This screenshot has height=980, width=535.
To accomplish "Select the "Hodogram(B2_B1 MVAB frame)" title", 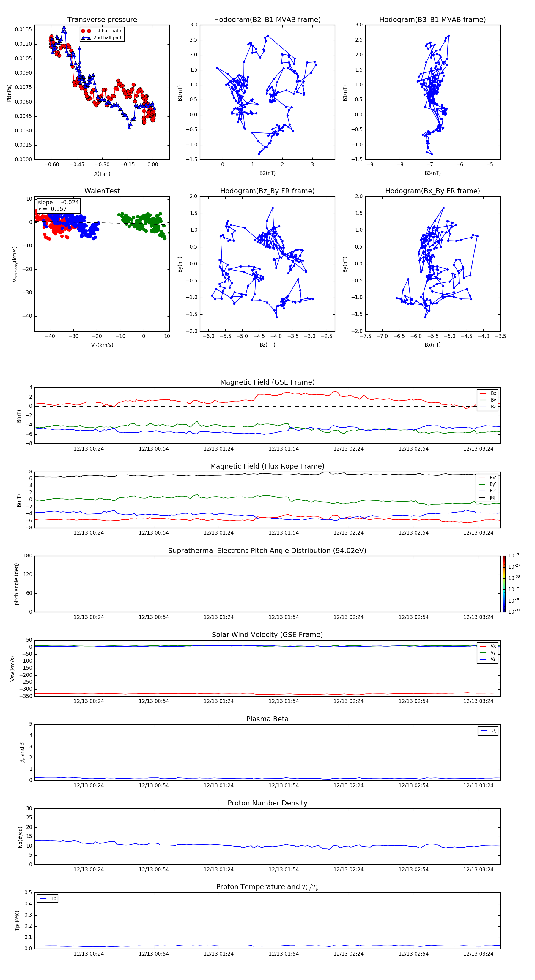I will (x=267, y=20).
